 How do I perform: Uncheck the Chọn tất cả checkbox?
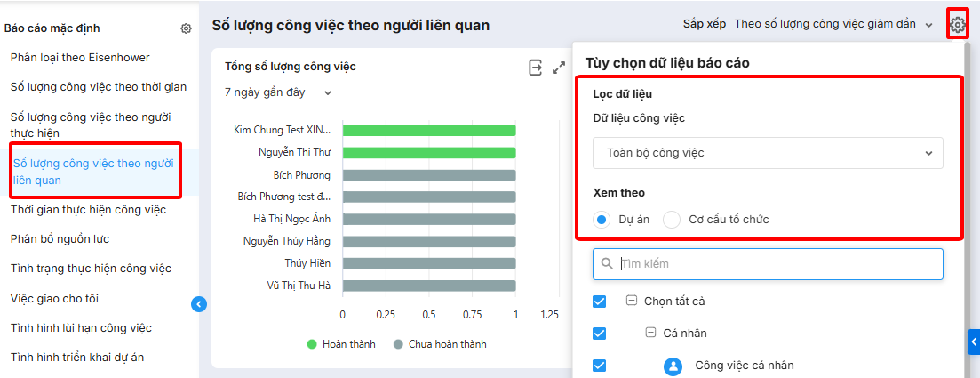point(600,302)
